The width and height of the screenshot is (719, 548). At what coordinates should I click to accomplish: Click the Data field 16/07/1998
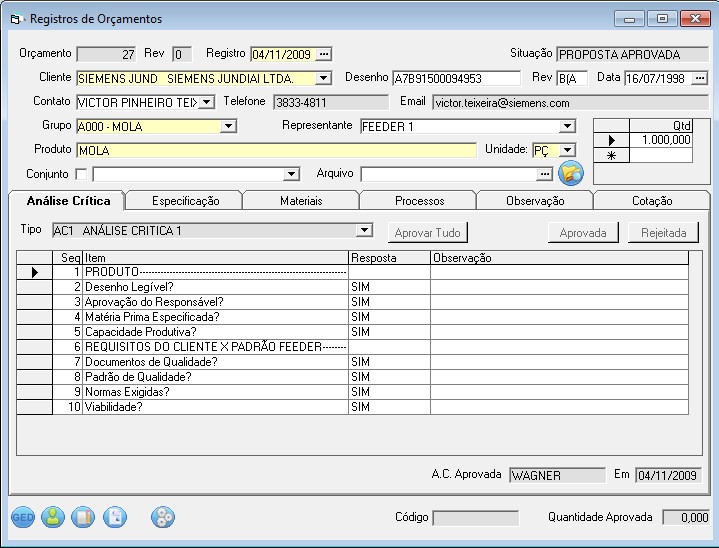(x=658, y=78)
